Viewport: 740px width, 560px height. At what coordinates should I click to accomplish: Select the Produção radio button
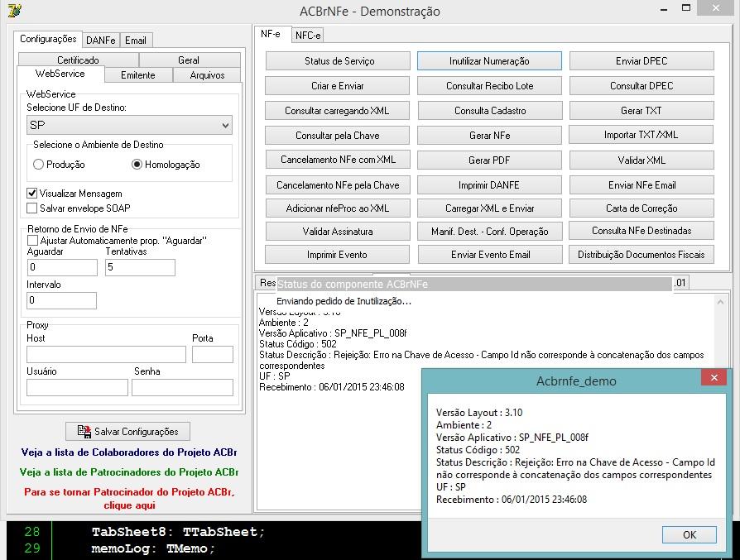click(38, 164)
